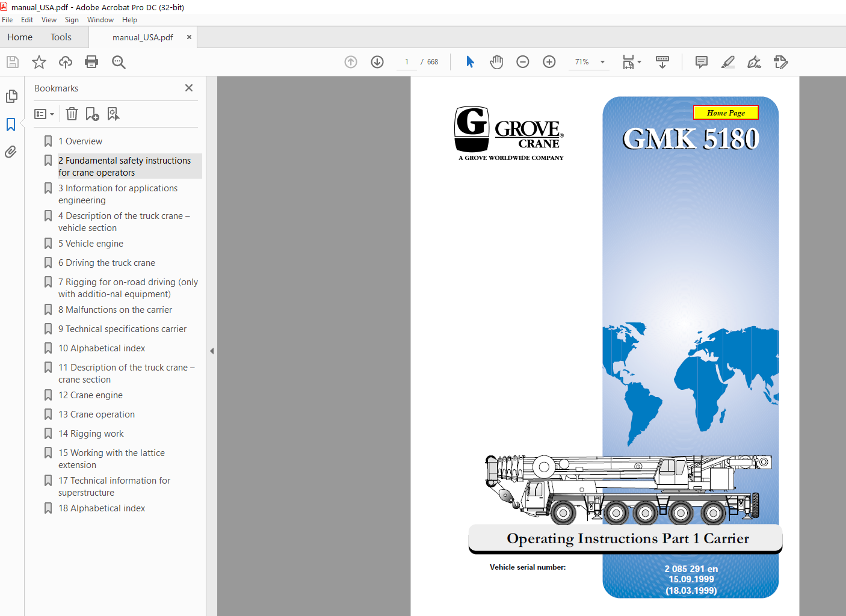Open bookmark 8 Malfunctions on the carrier
This screenshot has width=846, height=616.
[x=115, y=310]
